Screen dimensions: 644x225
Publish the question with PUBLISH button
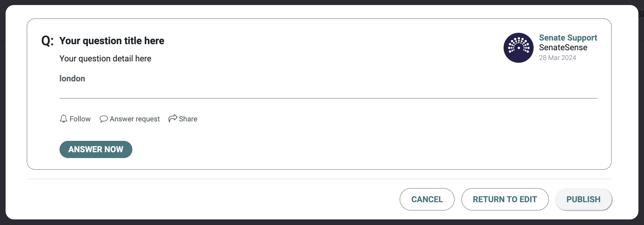click(x=583, y=199)
